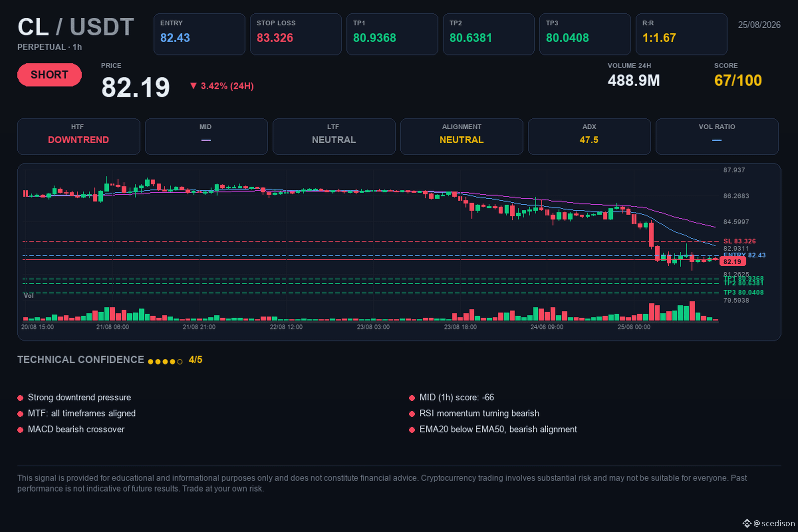Click the 21/08 21:00 time axis label

point(199,327)
